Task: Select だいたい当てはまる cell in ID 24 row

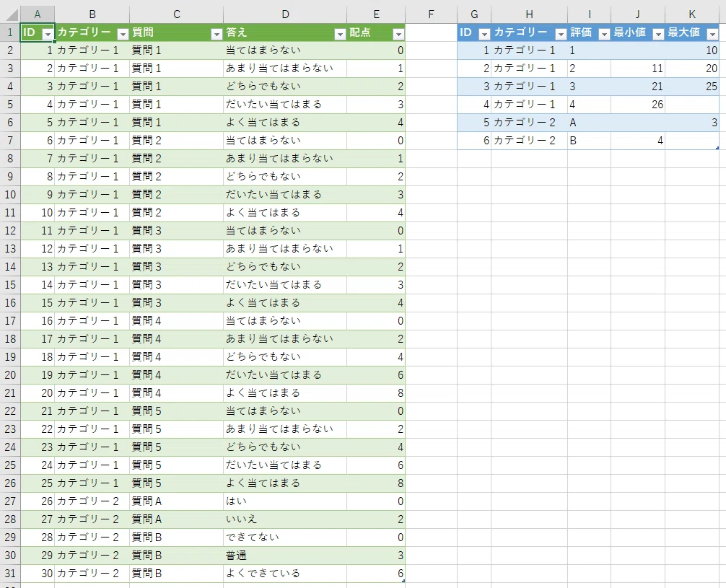Action: click(x=285, y=465)
